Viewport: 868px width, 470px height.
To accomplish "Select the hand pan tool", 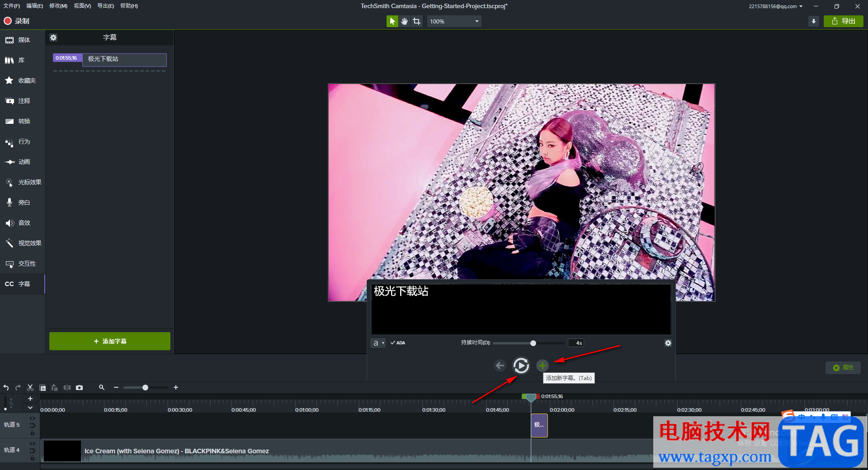I will coord(404,21).
